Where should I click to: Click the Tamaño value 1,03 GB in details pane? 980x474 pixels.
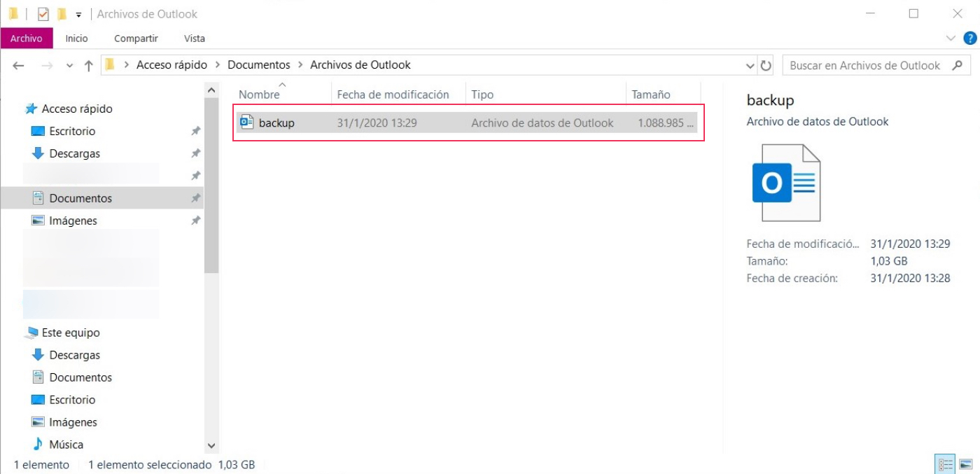coord(889,261)
